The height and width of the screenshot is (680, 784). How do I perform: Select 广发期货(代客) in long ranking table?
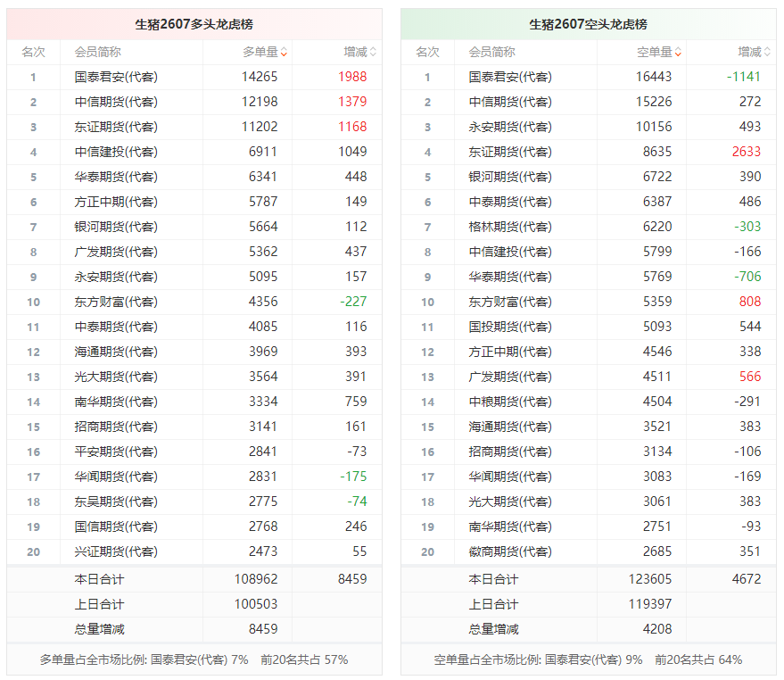point(116,252)
